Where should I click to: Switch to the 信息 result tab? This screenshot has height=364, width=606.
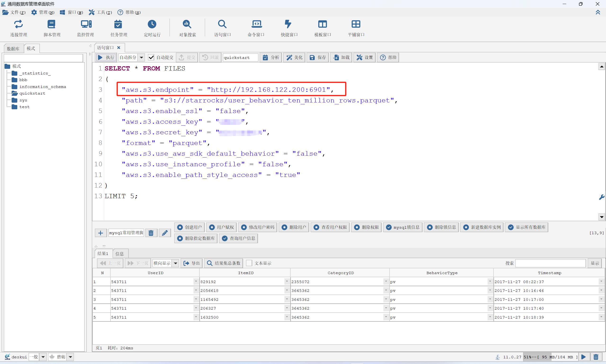(120, 254)
